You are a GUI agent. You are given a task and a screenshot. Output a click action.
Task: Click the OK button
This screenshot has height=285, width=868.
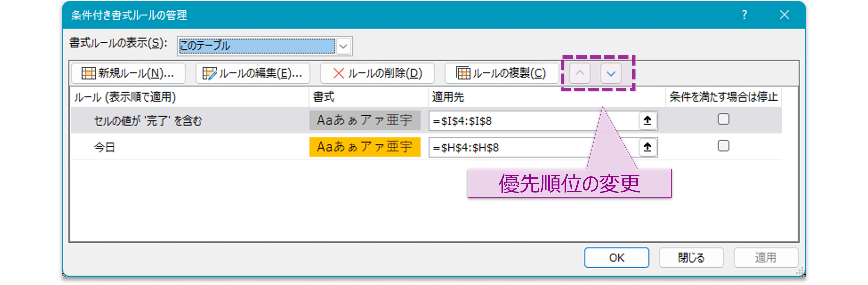pyautogui.click(x=617, y=258)
